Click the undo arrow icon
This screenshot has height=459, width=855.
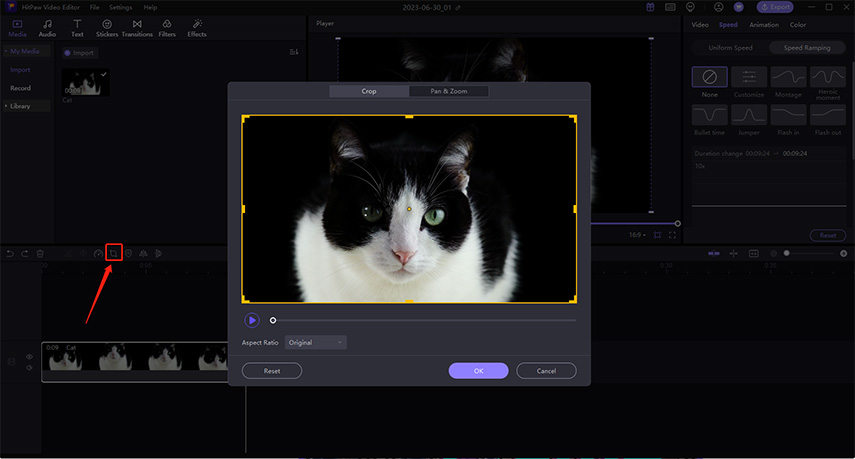click(x=10, y=253)
